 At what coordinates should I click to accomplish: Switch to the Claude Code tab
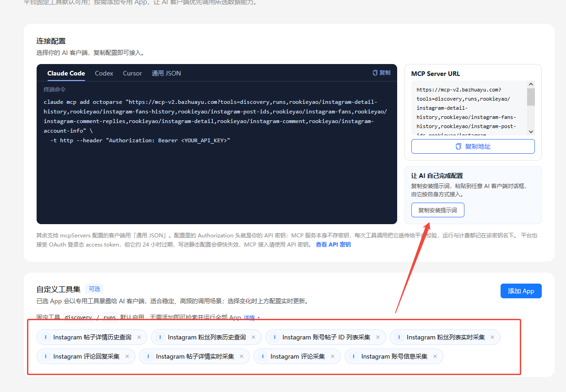tap(66, 73)
